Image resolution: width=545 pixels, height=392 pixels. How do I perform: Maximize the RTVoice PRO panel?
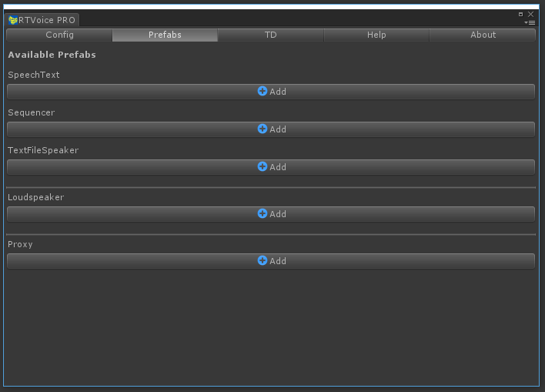click(520, 15)
